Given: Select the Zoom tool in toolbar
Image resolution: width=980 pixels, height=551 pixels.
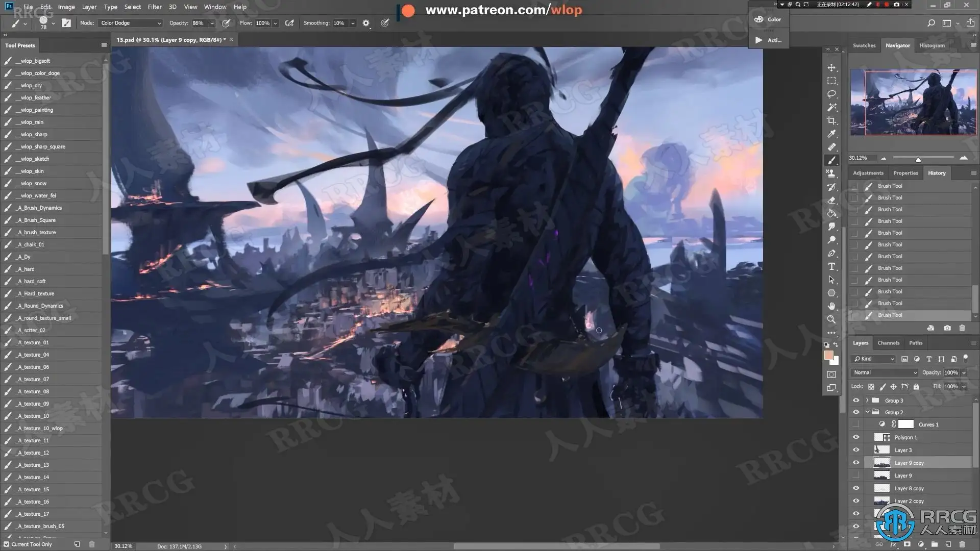Looking at the screenshot, I should click(831, 319).
